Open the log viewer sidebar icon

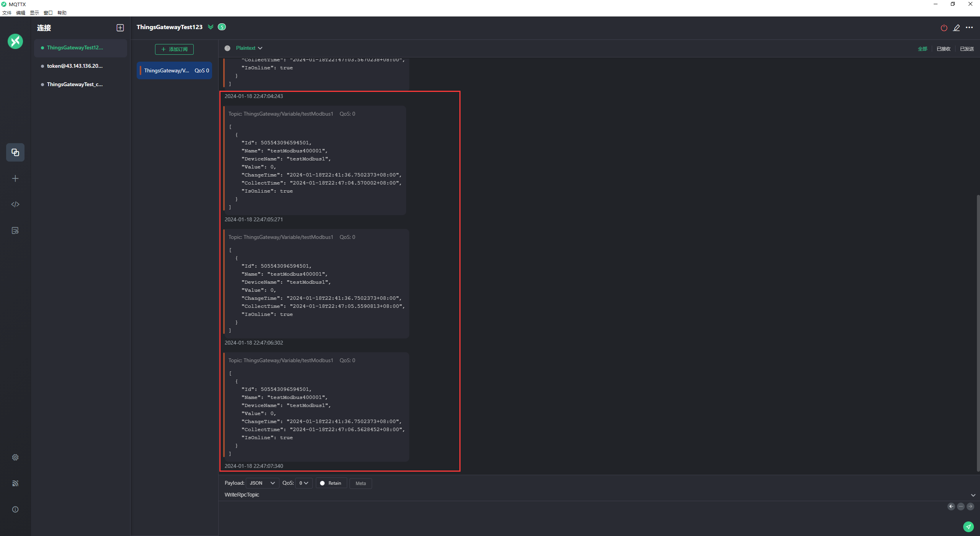pyautogui.click(x=15, y=230)
